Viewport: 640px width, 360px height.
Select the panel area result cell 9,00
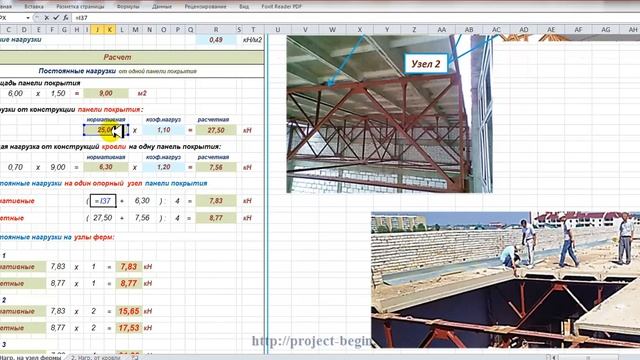coord(106,93)
